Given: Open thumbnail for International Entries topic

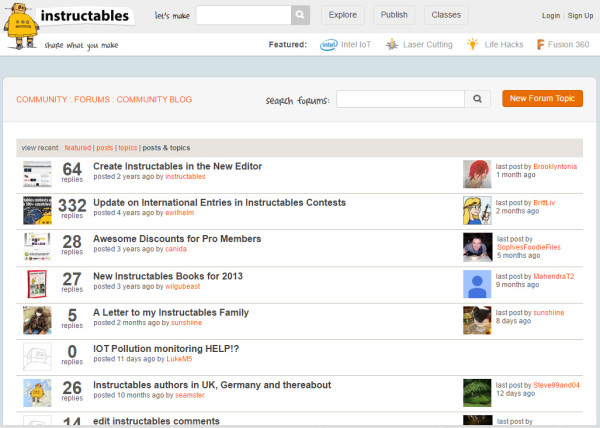Looking at the screenshot, I should click(37, 210).
